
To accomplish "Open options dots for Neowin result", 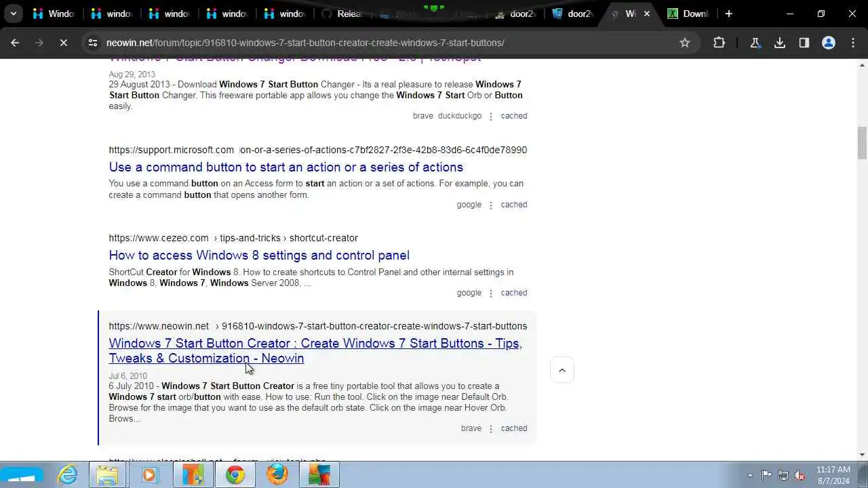I will [x=491, y=429].
